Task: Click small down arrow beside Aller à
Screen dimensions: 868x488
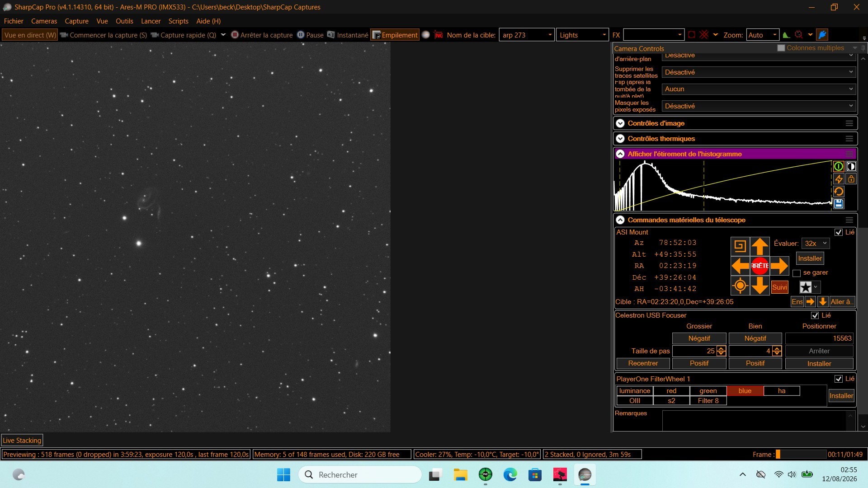Action: coord(823,302)
